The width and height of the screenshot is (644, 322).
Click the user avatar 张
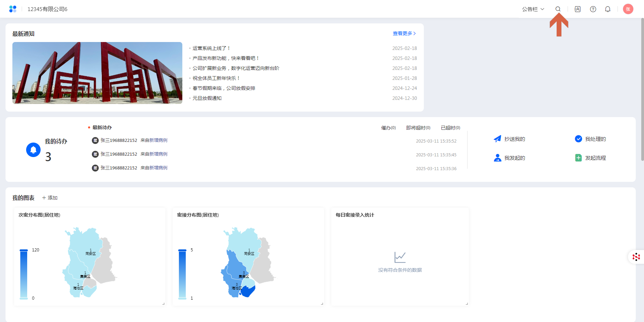click(x=628, y=9)
